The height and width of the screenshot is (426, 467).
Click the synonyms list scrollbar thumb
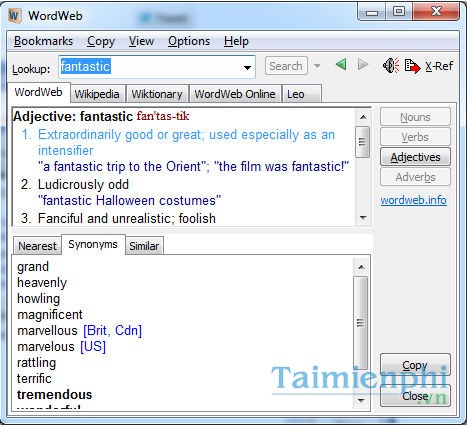[360, 322]
